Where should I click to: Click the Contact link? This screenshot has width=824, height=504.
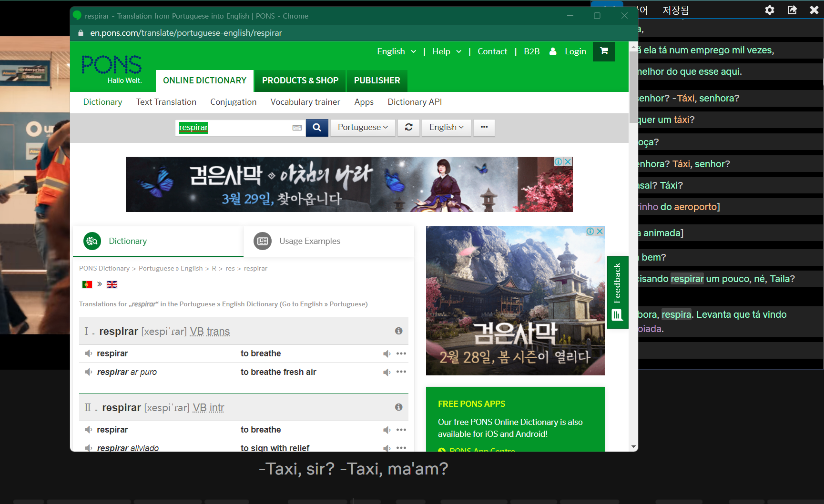point(492,51)
